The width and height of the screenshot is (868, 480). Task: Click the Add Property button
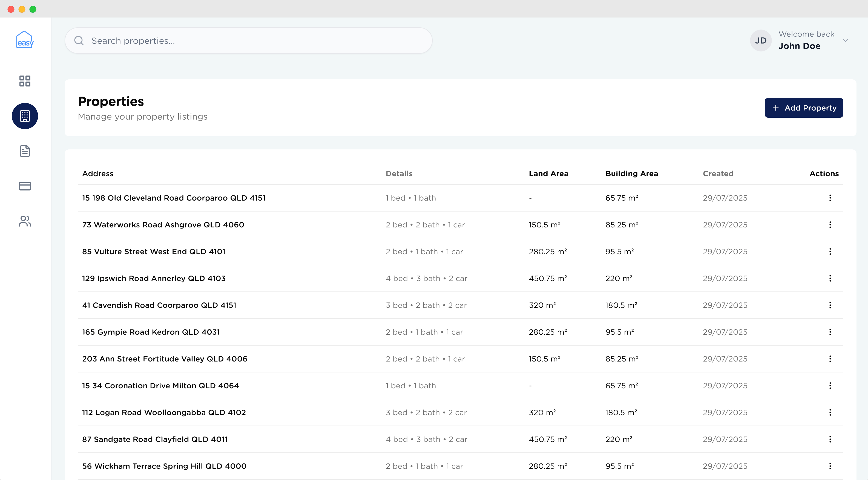coord(804,108)
